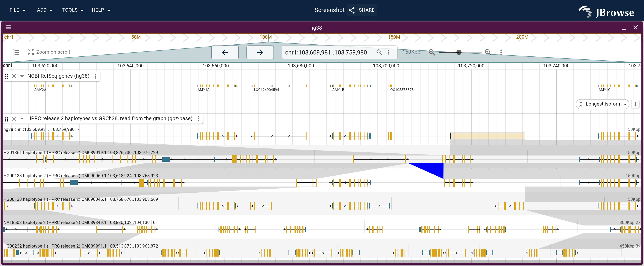This screenshot has width=644, height=266.
Task: Open options for hg38 chr1:103,609,981 row
Action: point(79,129)
